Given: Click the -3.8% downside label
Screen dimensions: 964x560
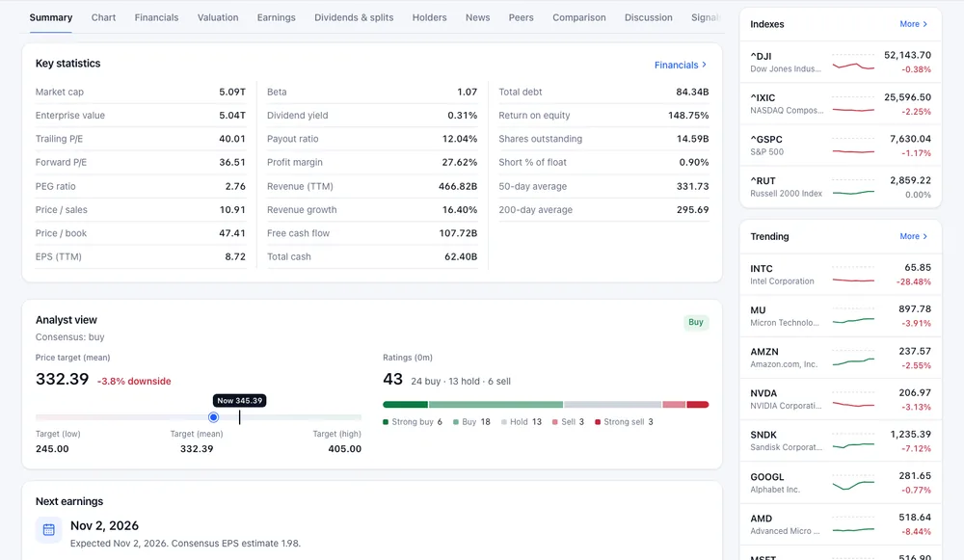Looking at the screenshot, I should pos(134,381).
